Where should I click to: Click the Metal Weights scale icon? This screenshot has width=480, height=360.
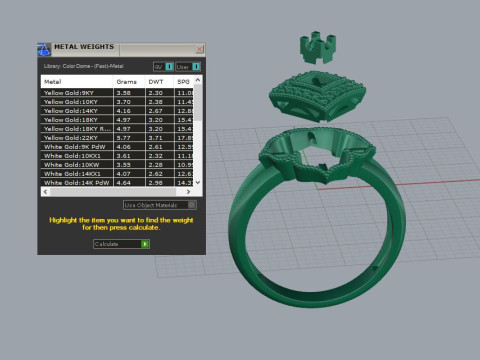tap(44, 49)
